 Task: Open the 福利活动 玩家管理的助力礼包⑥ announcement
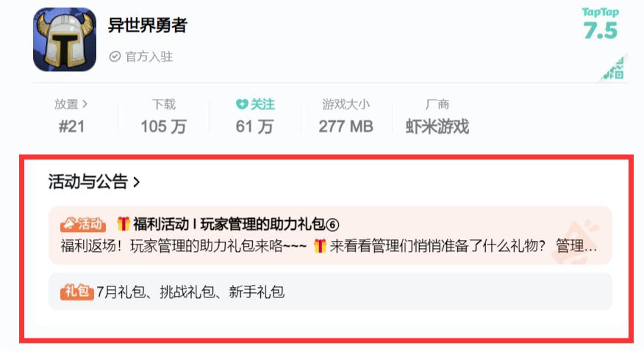330,236
